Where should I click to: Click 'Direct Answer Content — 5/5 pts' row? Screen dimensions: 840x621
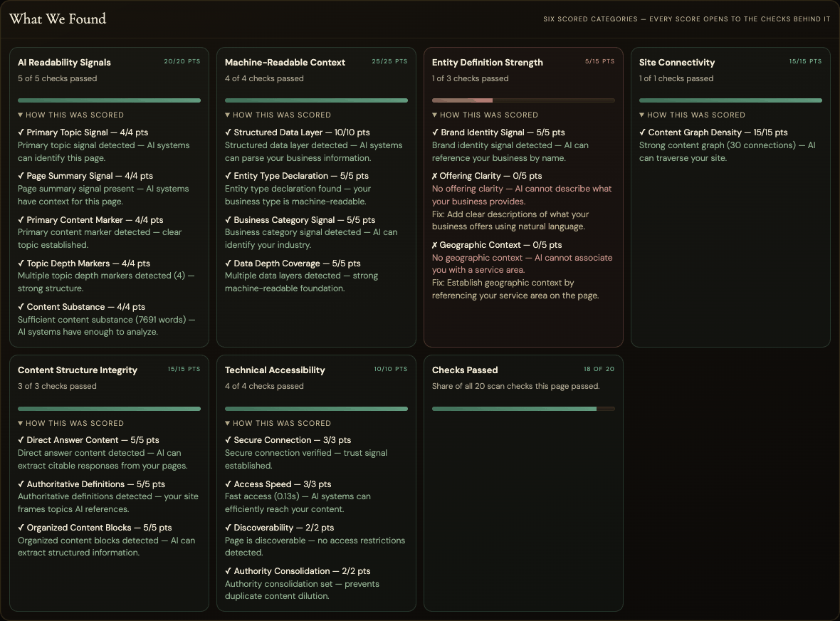(x=88, y=440)
